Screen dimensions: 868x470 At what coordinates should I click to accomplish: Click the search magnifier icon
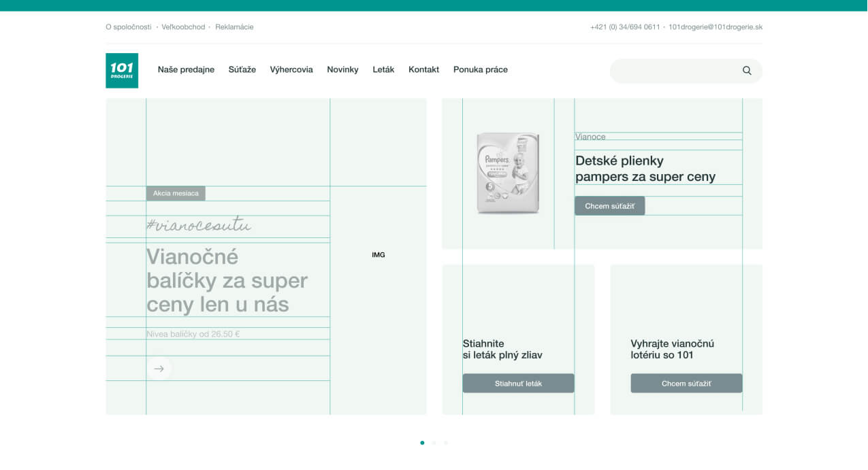[x=747, y=71]
